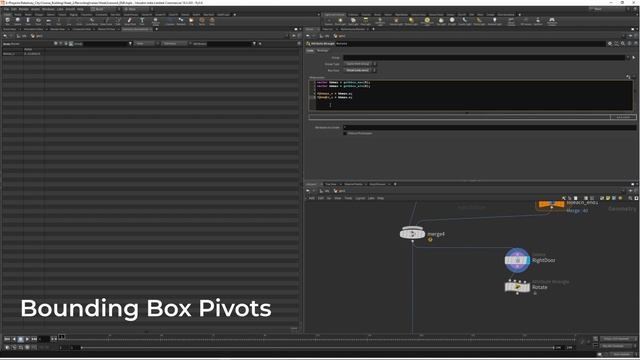Open the network editor Layout menu
This screenshot has width=640, height=360.
[360, 198]
